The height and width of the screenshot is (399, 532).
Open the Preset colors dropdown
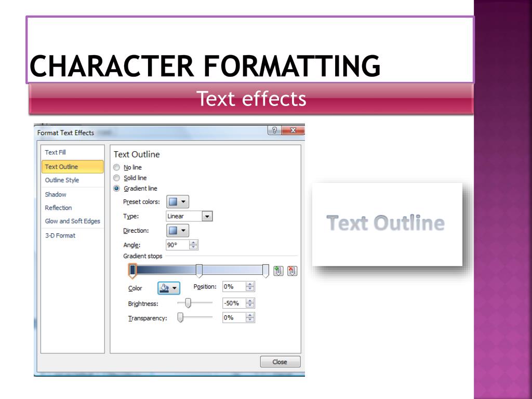(x=178, y=202)
